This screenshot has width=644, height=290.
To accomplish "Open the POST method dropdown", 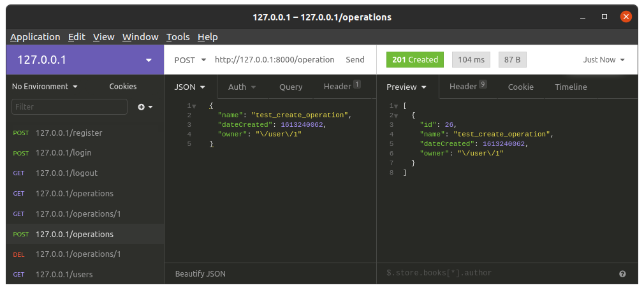I will tap(190, 60).
